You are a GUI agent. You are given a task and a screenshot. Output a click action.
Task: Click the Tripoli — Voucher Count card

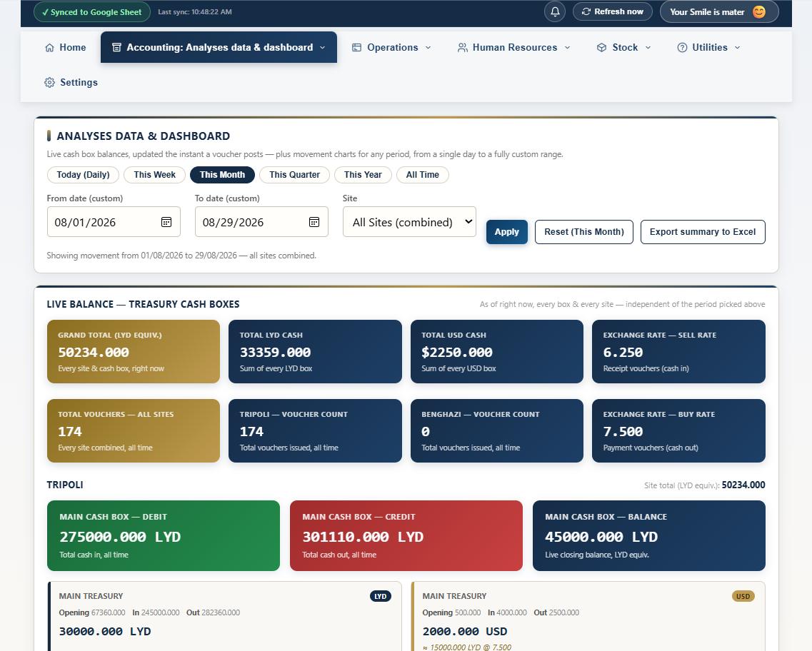[315, 430]
